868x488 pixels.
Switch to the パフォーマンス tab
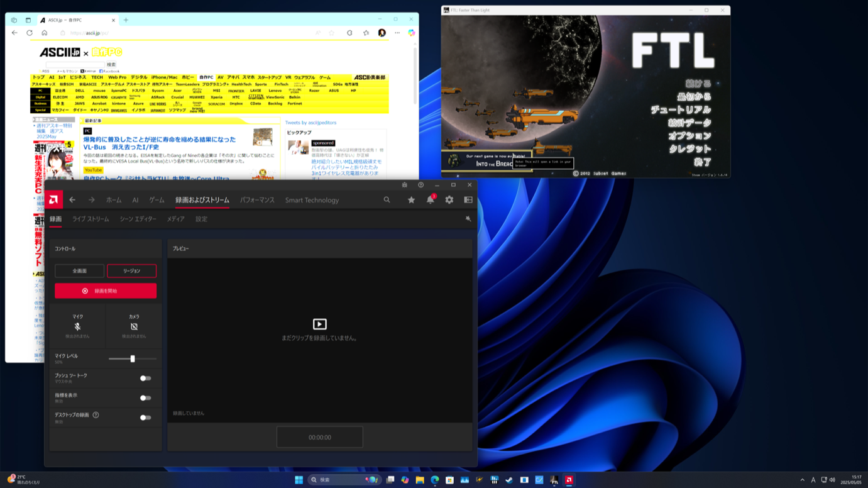click(257, 200)
